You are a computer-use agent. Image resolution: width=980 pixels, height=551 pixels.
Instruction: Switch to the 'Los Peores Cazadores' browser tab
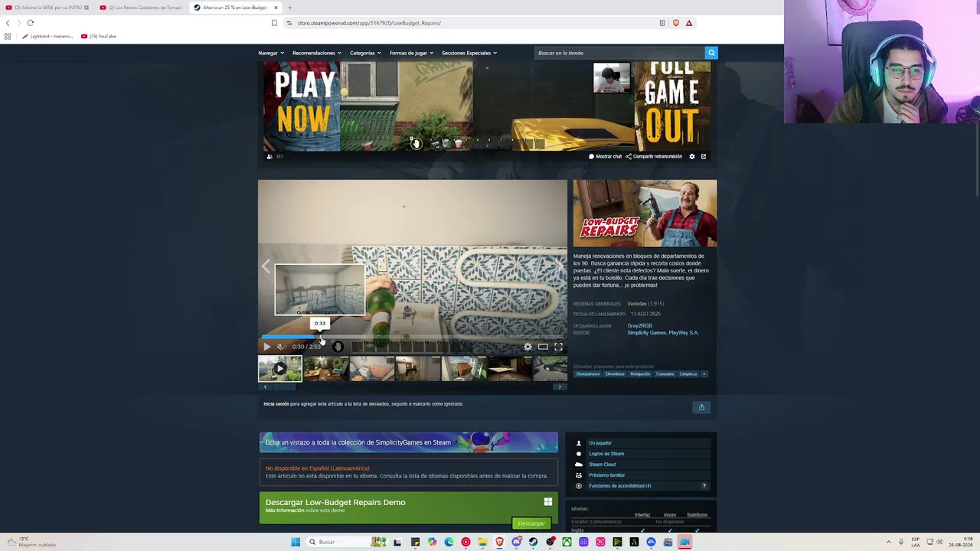[142, 8]
